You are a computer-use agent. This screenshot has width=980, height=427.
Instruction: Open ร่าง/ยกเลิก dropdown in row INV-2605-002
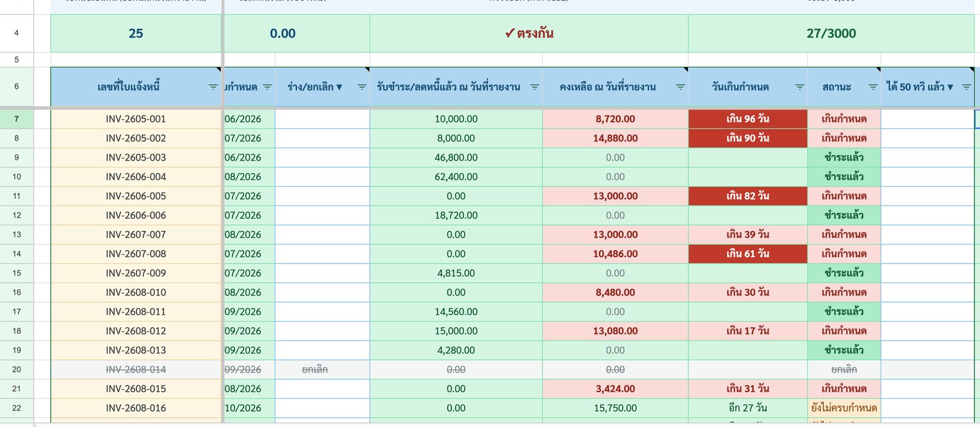point(322,138)
